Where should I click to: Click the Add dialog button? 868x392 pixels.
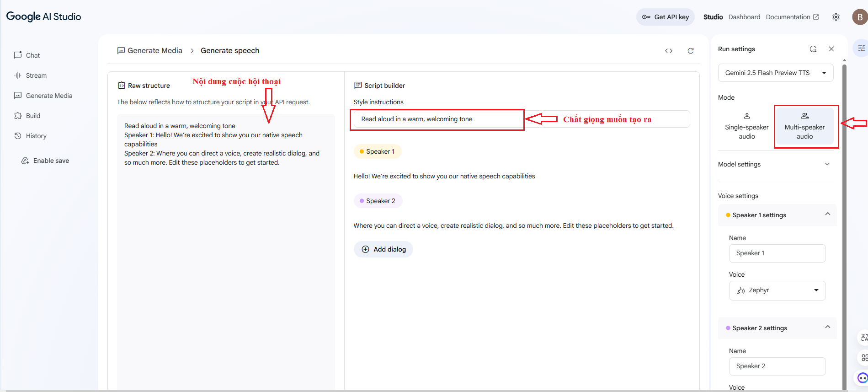383,249
